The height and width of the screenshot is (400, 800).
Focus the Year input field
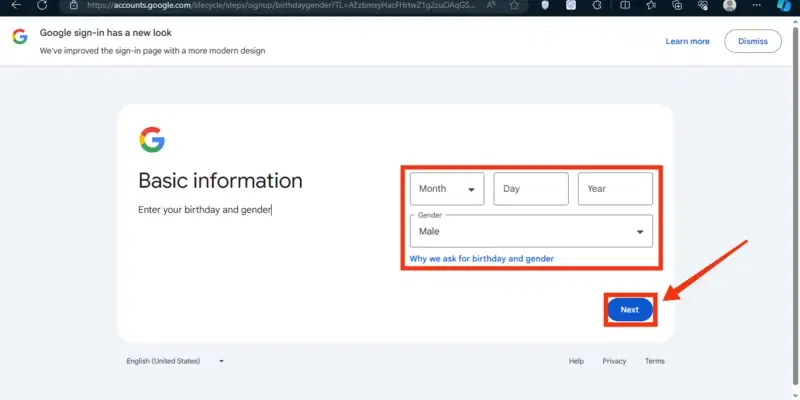click(615, 189)
